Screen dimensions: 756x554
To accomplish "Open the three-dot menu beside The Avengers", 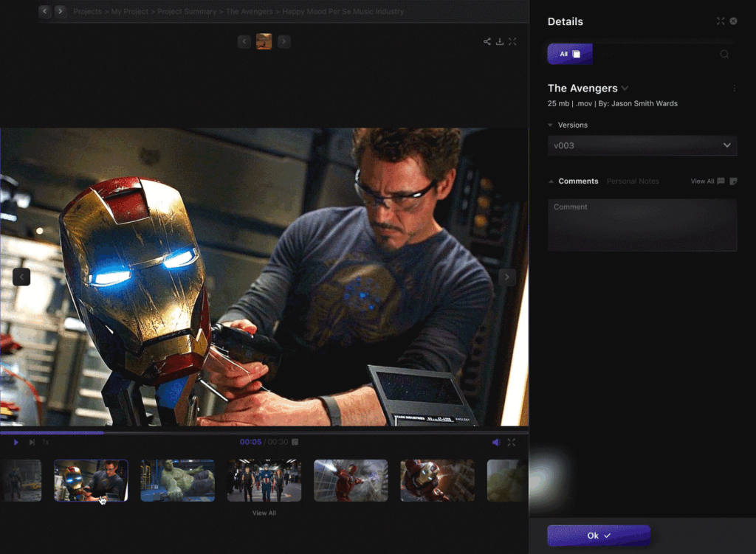I will click(734, 89).
